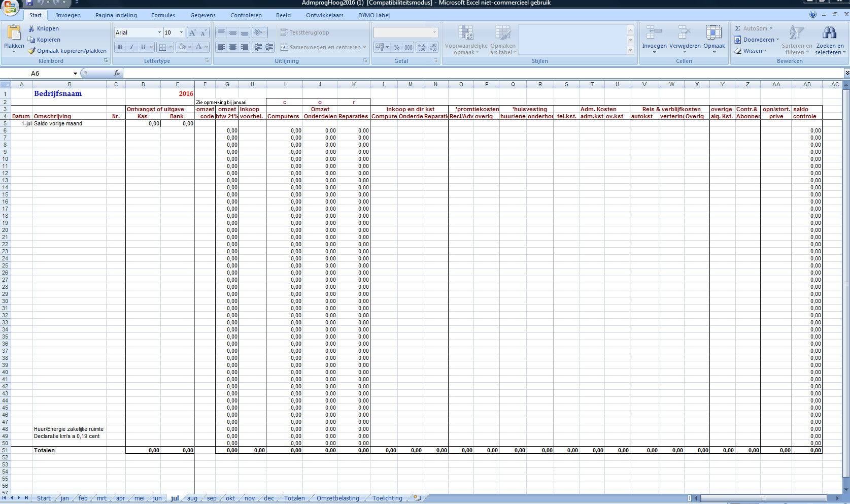Toggle center text horizontally
This screenshot has height=504, width=850.
pyautogui.click(x=233, y=47)
